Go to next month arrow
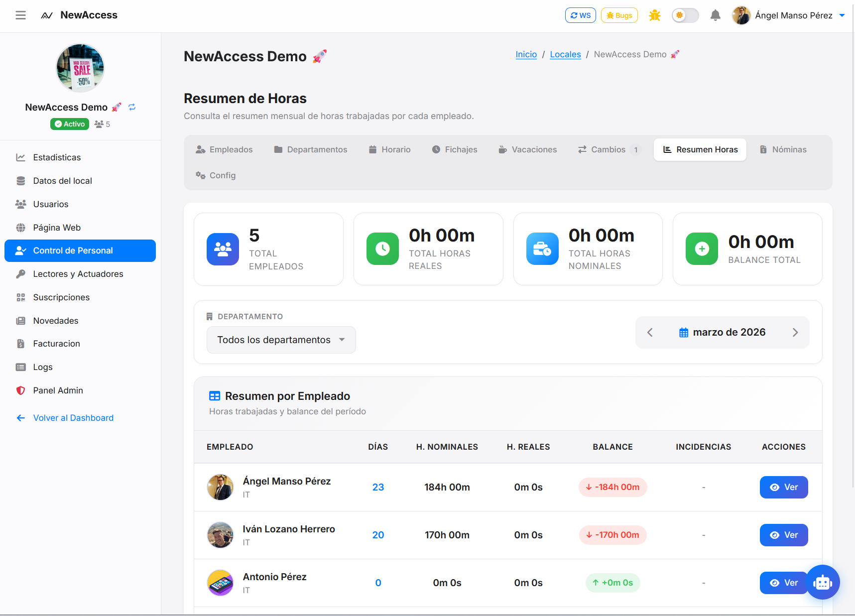This screenshot has width=855, height=616. [x=795, y=333]
